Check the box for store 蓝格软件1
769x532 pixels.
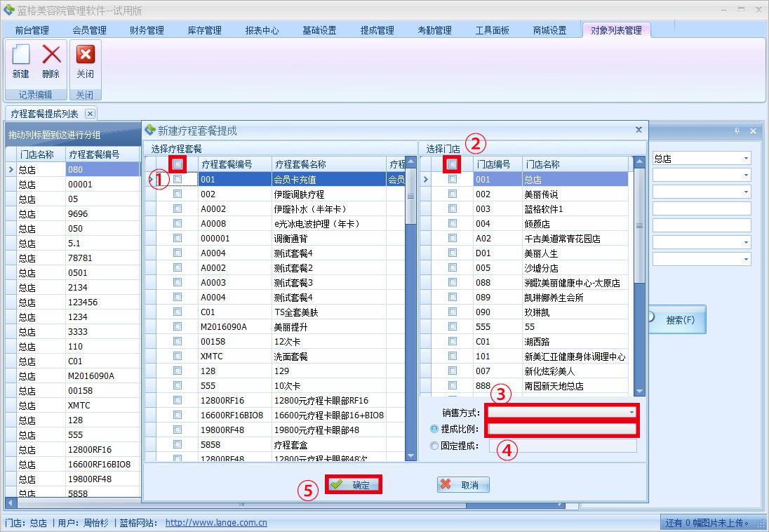(452, 208)
